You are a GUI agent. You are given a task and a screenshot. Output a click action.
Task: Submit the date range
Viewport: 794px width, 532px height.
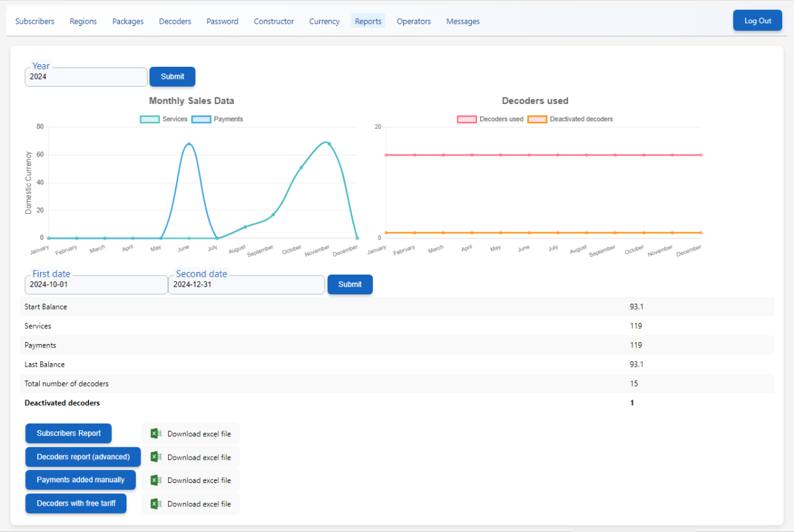point(350,285)
